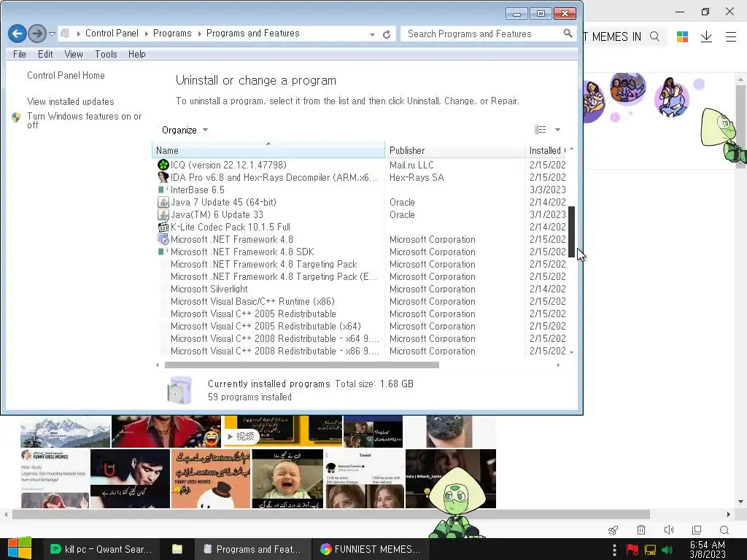Go back with the blue back arrow
Screen dimensions: 747x560
tap(18, 34)
